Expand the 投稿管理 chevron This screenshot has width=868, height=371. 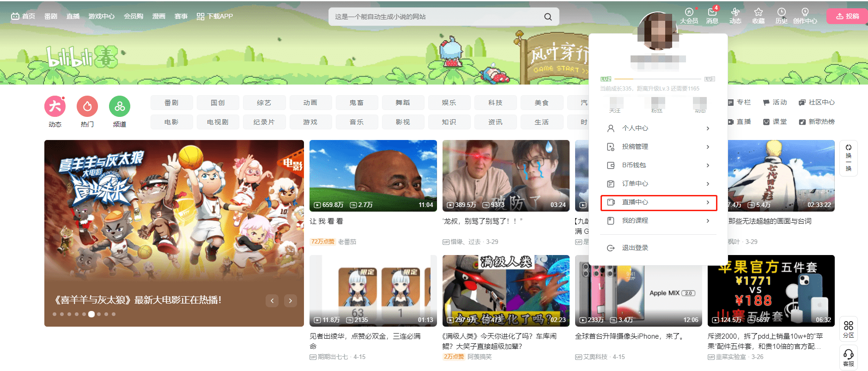pos(708,146)
